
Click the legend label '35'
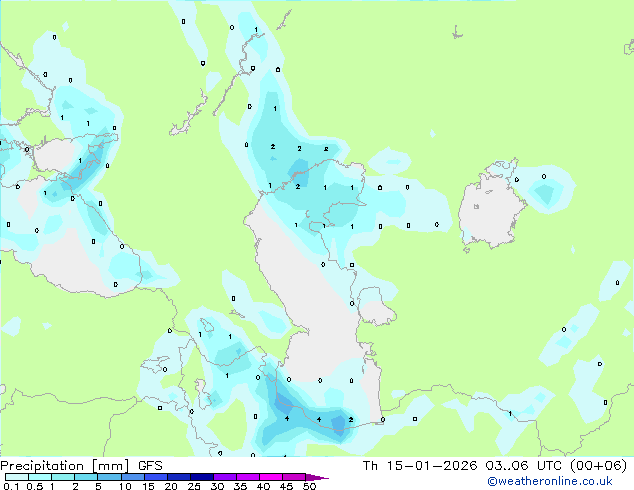(241, 486)
